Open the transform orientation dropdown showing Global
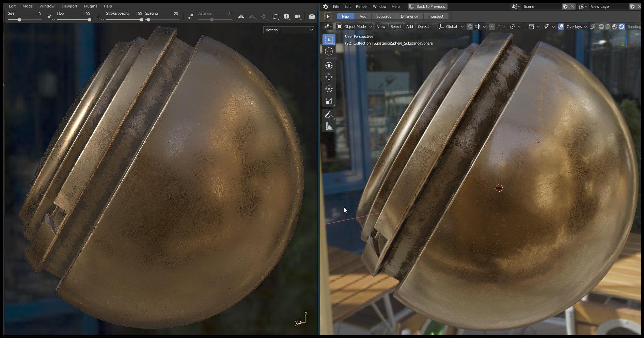644x338 pixels. click(x=451, y=27)
